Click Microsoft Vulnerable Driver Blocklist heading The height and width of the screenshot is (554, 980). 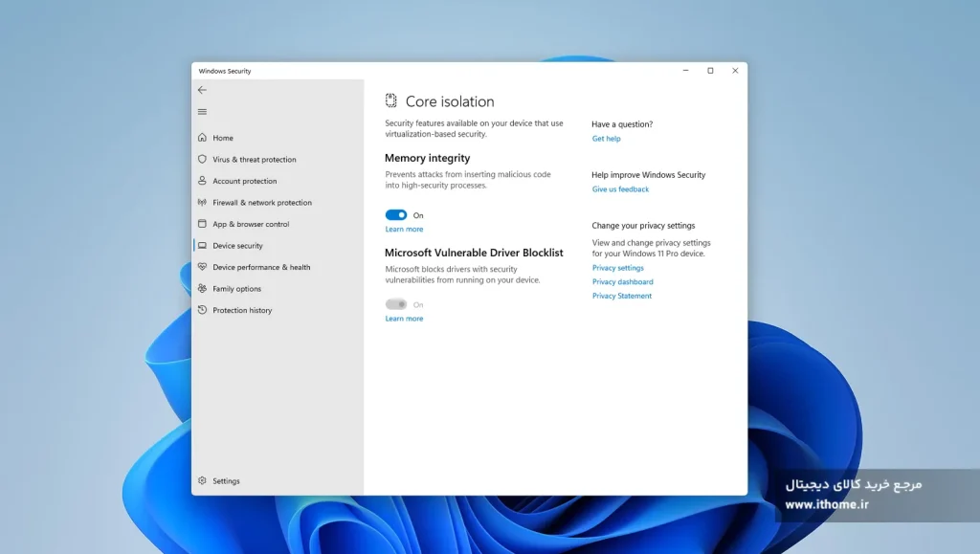tap(474, 253)
